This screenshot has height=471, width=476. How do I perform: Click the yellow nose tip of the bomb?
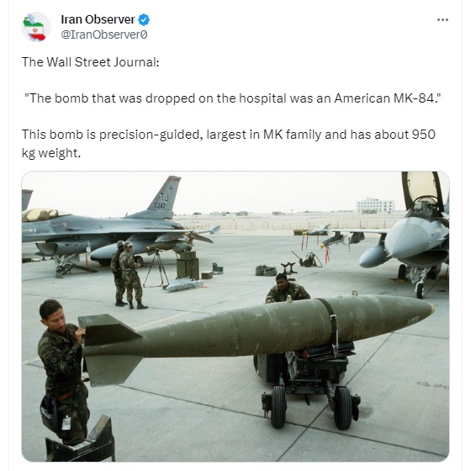[431, 308]
